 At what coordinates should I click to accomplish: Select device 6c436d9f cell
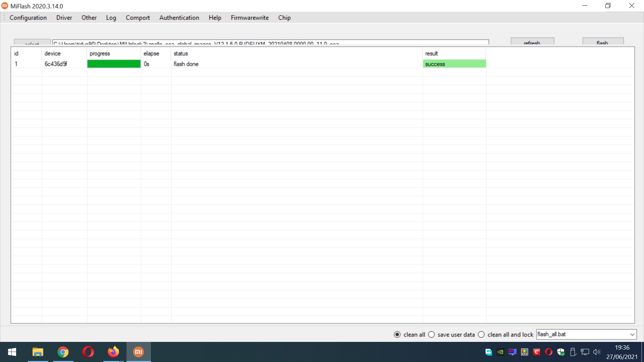(x=56, y=64)
